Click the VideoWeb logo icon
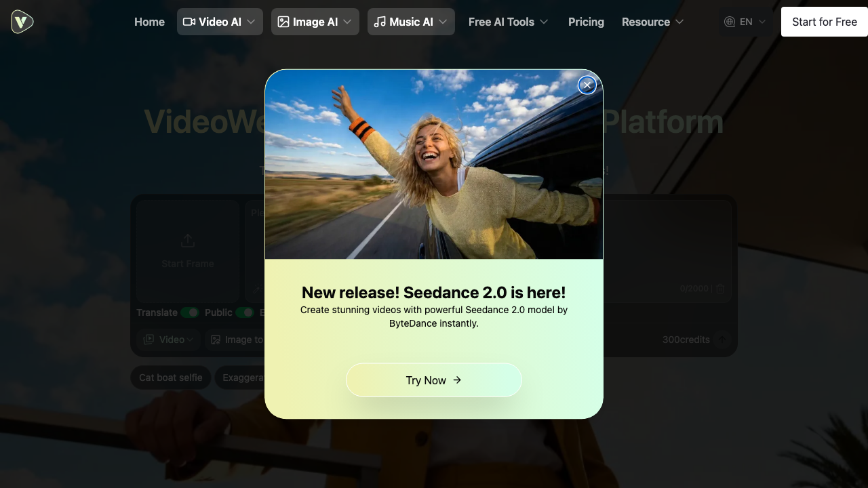 point(22,22)
